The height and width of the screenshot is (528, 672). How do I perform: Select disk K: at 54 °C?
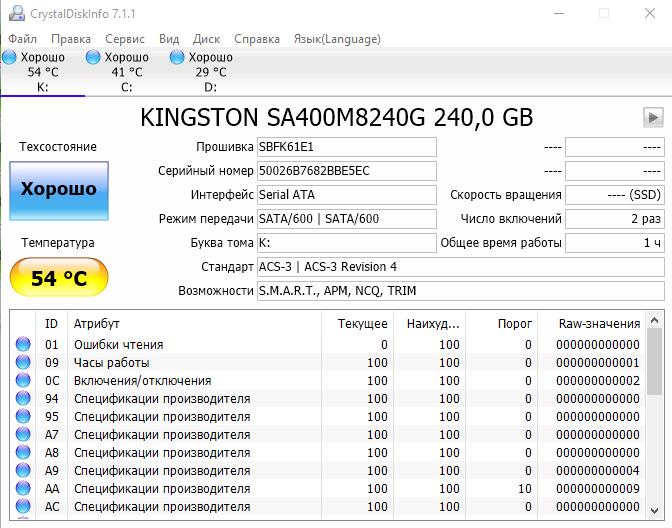[42, 72]
